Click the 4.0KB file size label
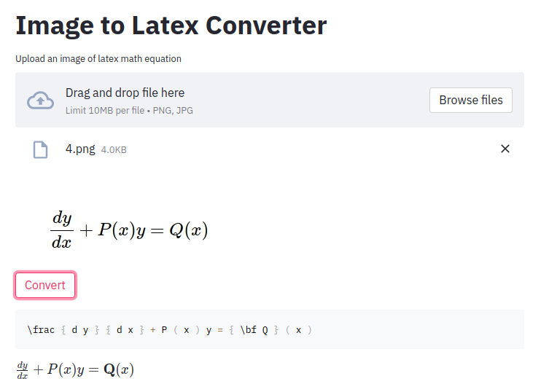Image resolution: width=549 pixels, height=392 pixels. pyautogui.click(x=114, y=150)
